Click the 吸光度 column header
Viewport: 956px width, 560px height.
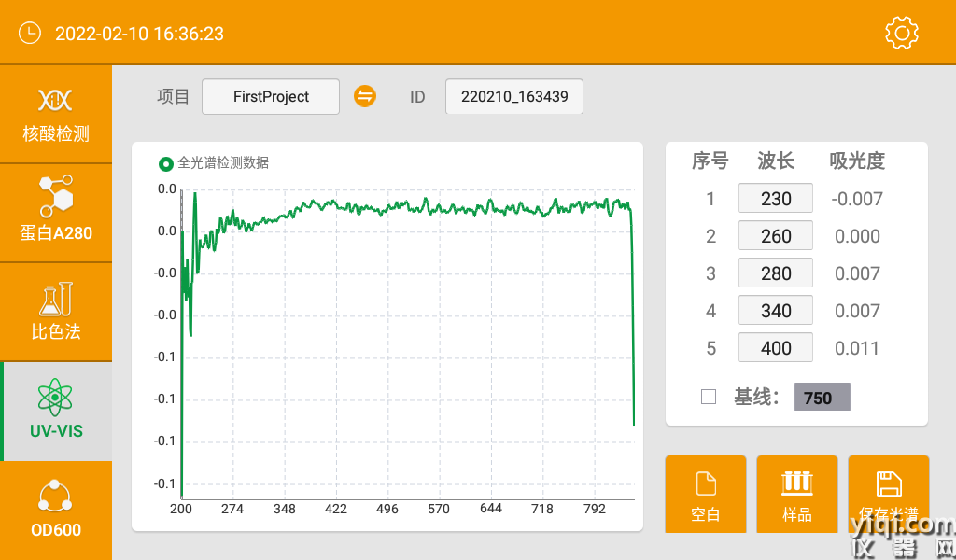click(857, 161)
